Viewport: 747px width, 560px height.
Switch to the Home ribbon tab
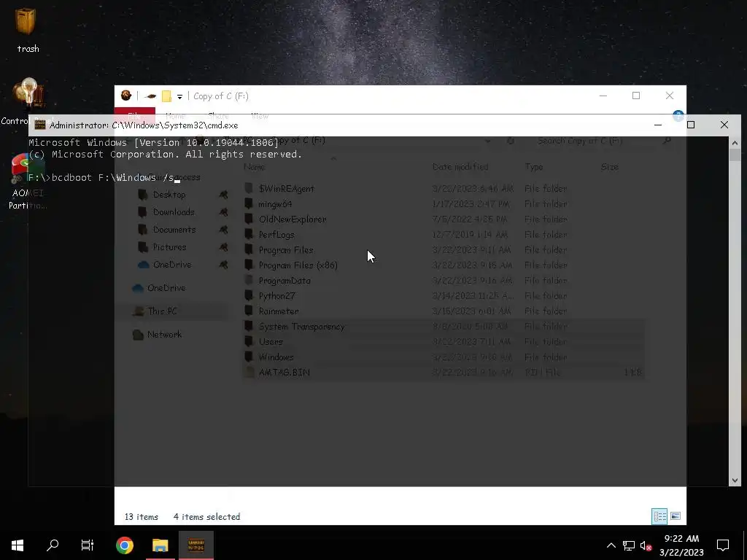pos(175,116)
